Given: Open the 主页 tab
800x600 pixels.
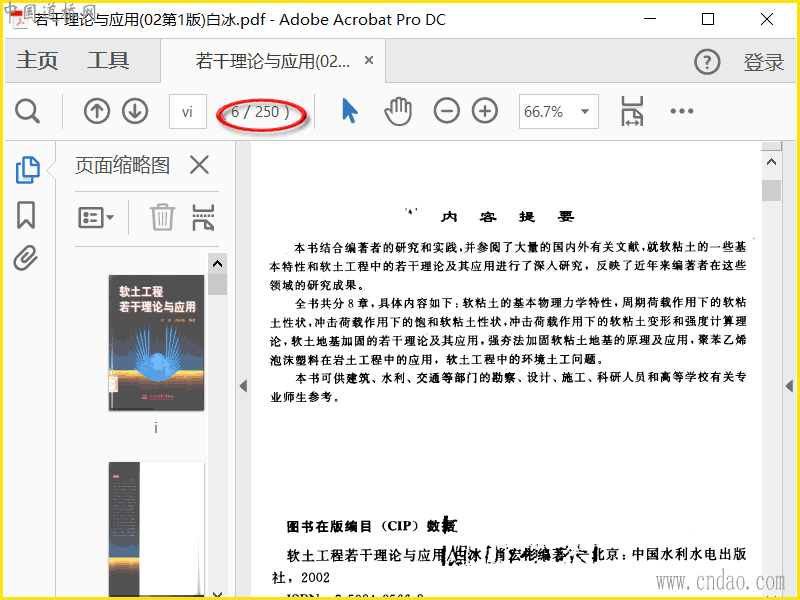Looking at the screenshot, I should coord(37,61).
